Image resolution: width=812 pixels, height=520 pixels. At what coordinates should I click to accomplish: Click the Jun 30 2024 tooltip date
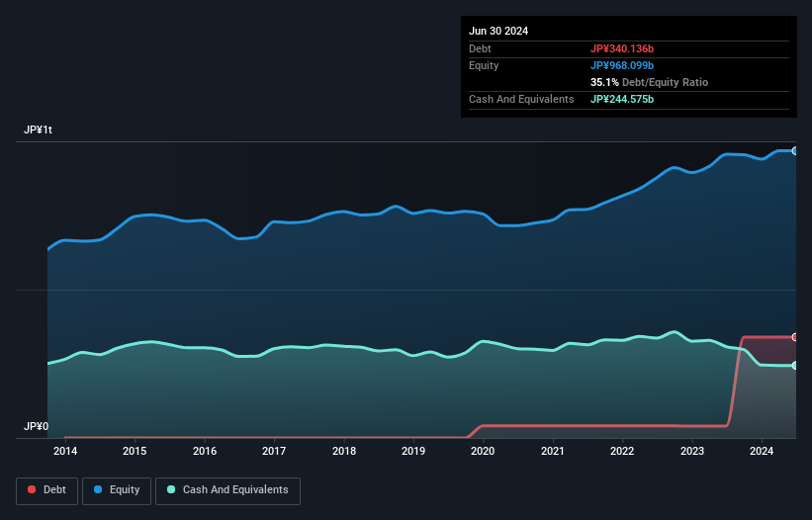[x=498, y=31]
